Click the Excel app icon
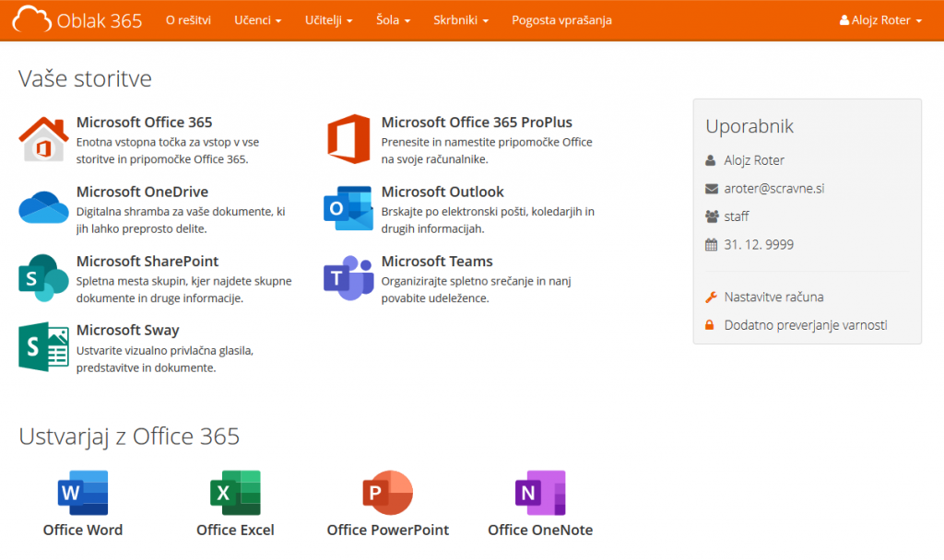 click(x=235, y=493)
